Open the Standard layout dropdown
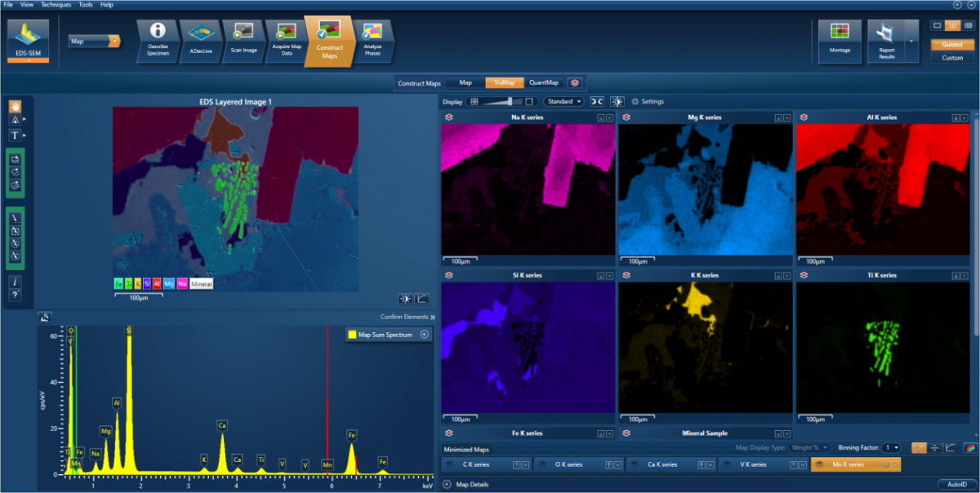This screenshot has height=493, width=980. [563, 102]
